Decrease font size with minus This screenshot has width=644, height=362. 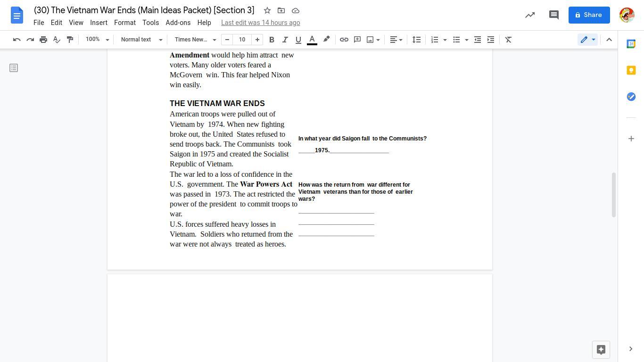227,40
